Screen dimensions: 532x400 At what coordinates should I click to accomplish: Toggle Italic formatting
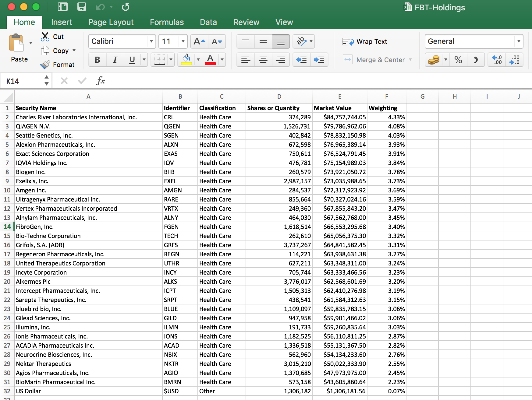coord(115,59)
